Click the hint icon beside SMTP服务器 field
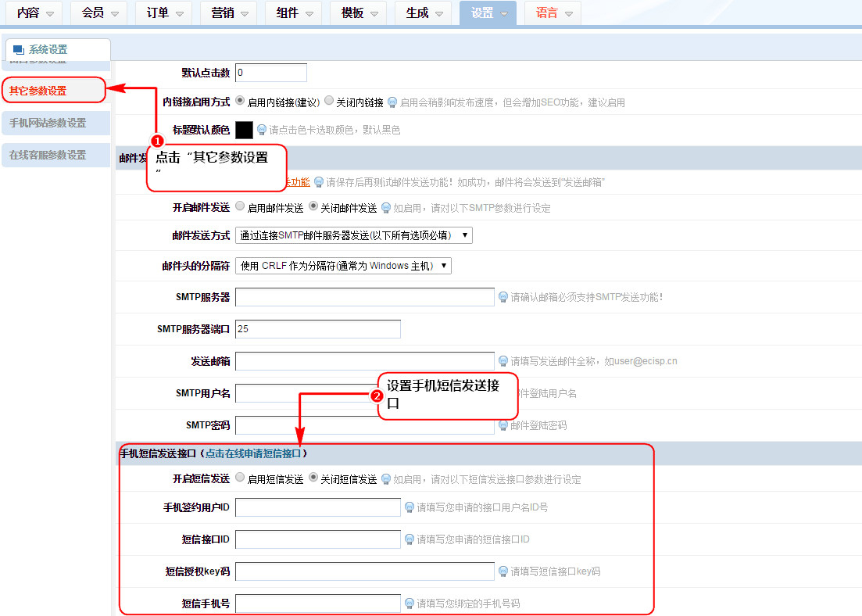The height and width of the screenshot is (616, 862). 503,297
